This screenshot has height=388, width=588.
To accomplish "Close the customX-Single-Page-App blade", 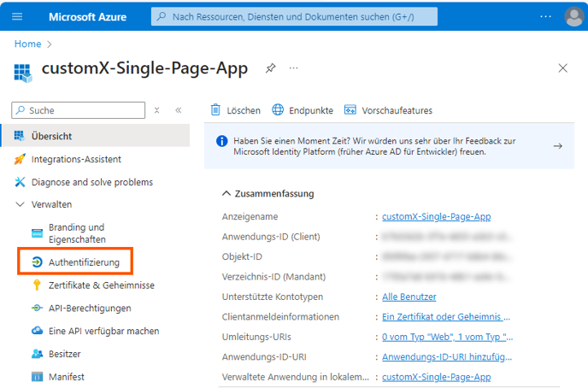I will (x=562, y=68).
